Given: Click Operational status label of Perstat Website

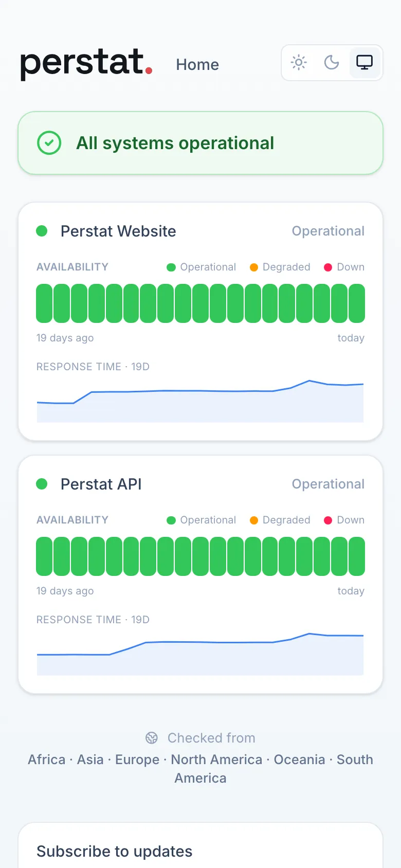Looking at the screenshot, I should coord(328,231).
